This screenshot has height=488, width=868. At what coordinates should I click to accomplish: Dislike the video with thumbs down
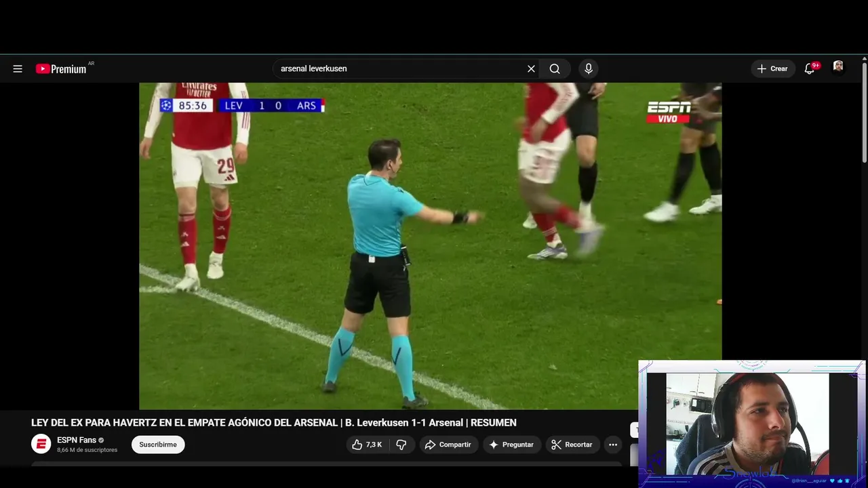401,445
